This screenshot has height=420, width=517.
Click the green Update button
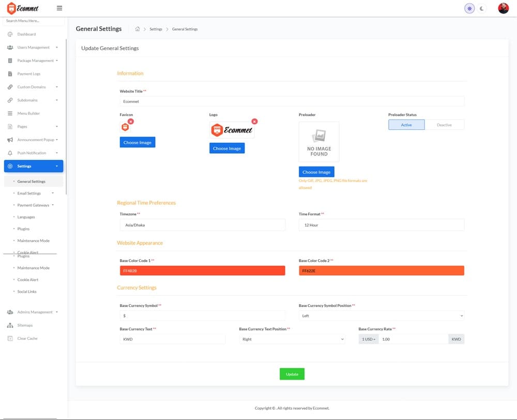pos(292,374)
